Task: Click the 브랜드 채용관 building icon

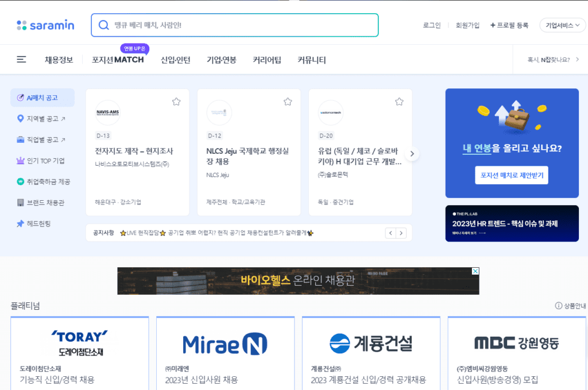Action: [x=20, y=202]
